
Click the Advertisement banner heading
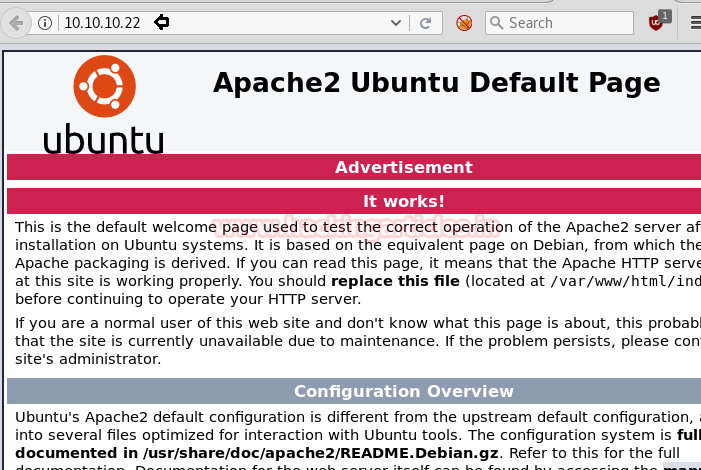404,167
